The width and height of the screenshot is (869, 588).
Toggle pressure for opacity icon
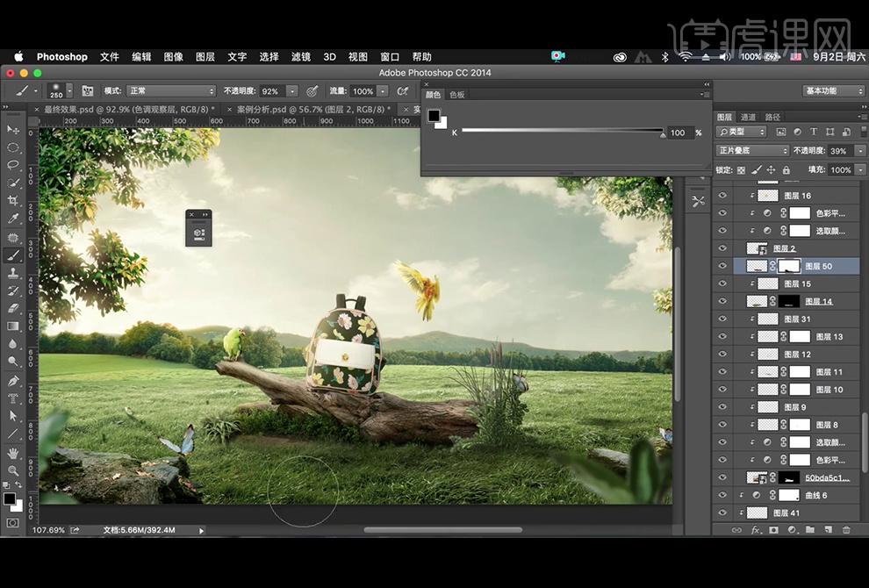312,91
